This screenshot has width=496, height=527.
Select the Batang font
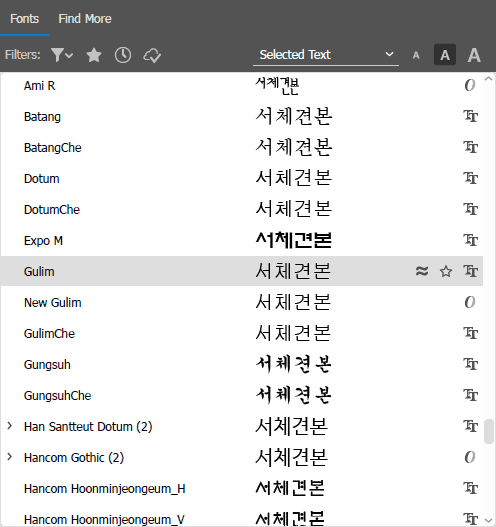point(42,117)
